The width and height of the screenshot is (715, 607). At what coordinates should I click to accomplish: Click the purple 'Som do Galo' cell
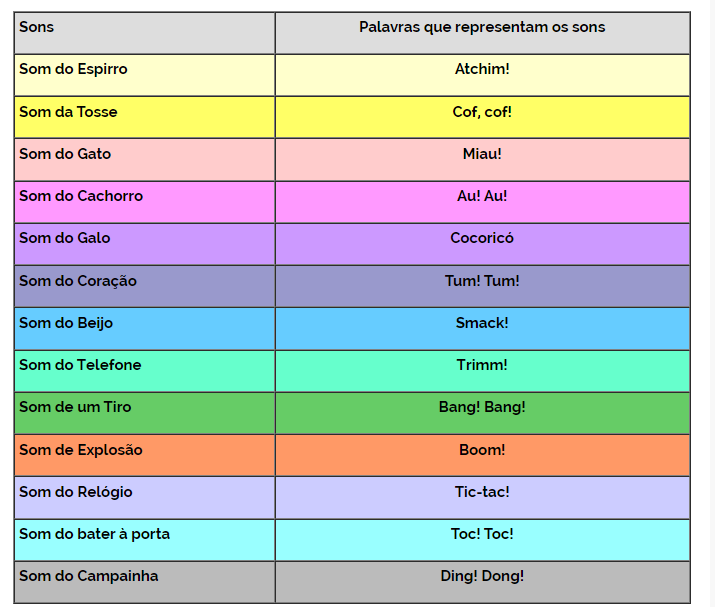[x=145, y=244]
